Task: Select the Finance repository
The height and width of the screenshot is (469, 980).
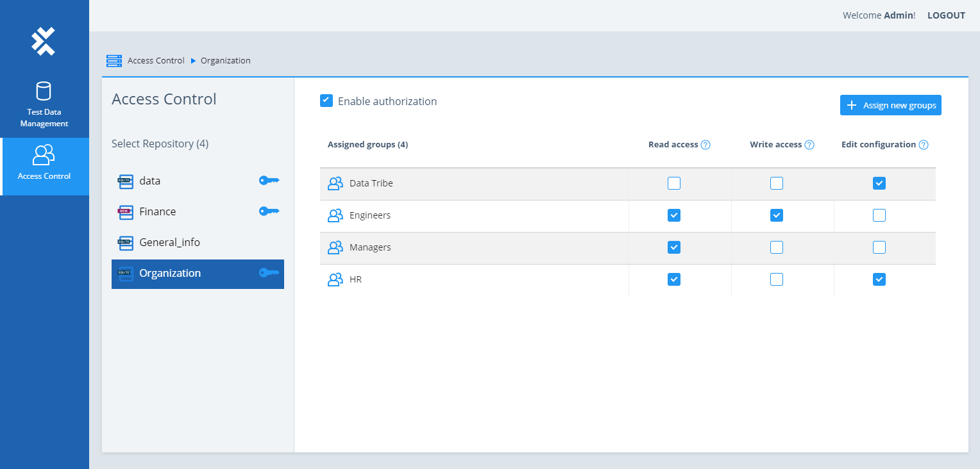Action: [157, 211]
